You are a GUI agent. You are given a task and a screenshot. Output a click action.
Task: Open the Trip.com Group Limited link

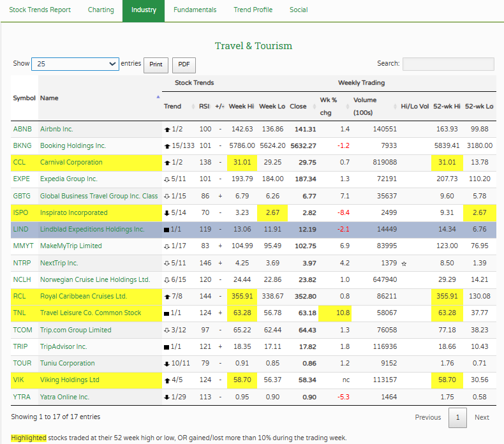click(75, 330)
